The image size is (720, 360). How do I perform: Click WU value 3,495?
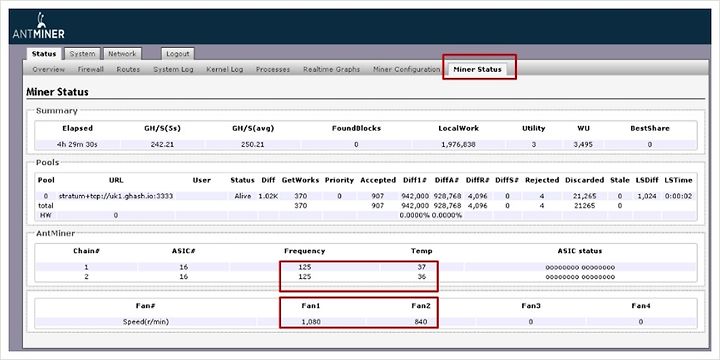coord(583,144)
